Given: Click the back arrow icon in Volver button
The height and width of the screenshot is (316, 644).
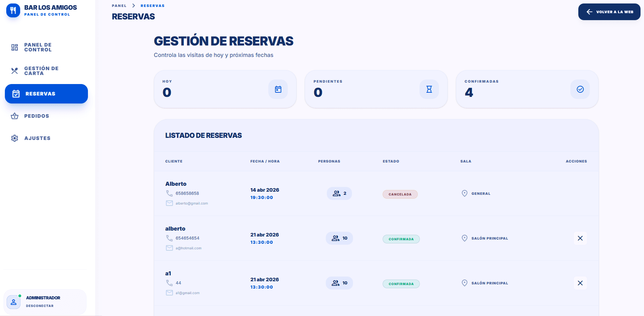Looking at the screenshot, I should coord(589,12).
